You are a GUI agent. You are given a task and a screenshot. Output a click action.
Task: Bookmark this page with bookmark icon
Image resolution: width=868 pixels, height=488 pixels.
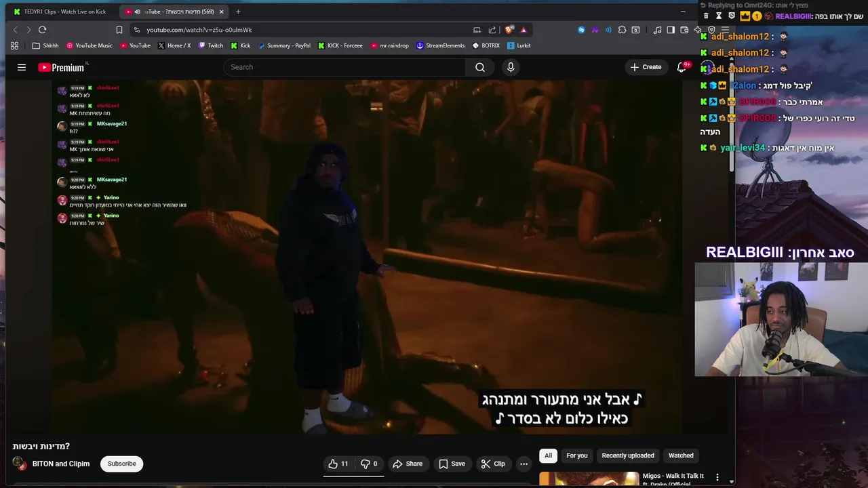119,30
